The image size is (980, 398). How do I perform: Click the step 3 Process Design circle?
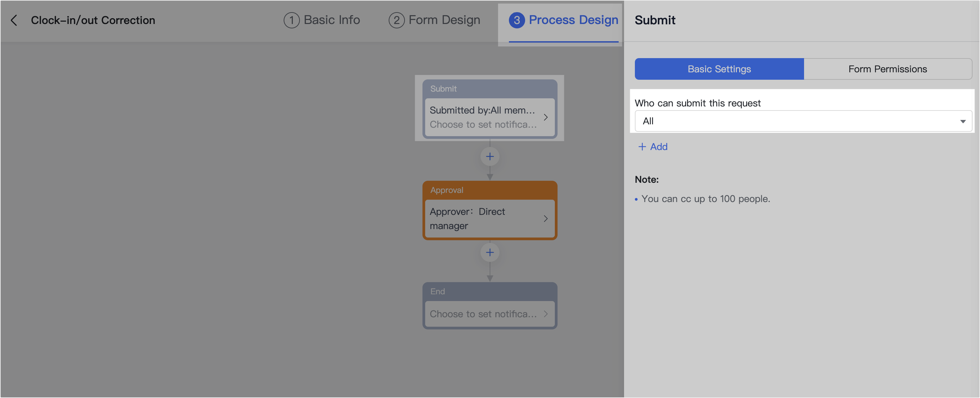pyautogui.click(x=516, y=20)
